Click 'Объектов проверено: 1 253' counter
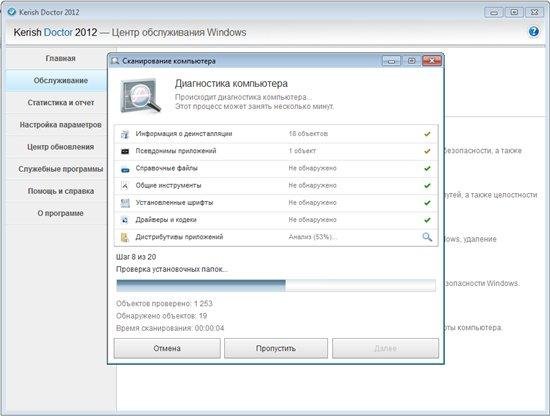550x416 pixels. click(x=164, y=303)
